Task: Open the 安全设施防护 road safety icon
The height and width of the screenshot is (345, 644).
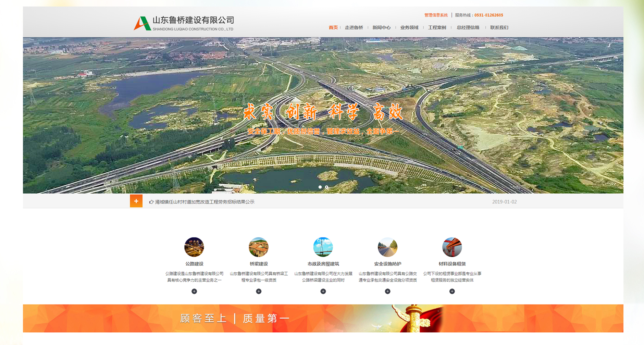Action: tap(387, 247)
